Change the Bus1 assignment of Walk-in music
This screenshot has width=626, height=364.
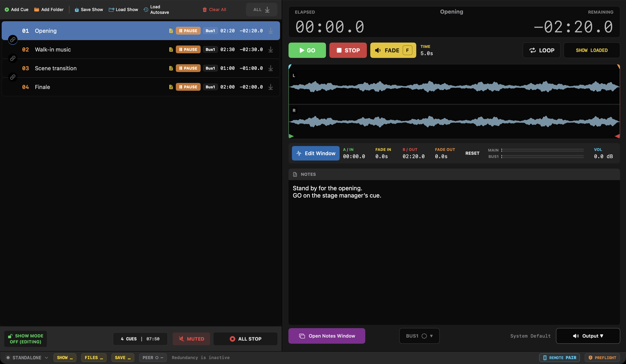(x=210, y=49)
